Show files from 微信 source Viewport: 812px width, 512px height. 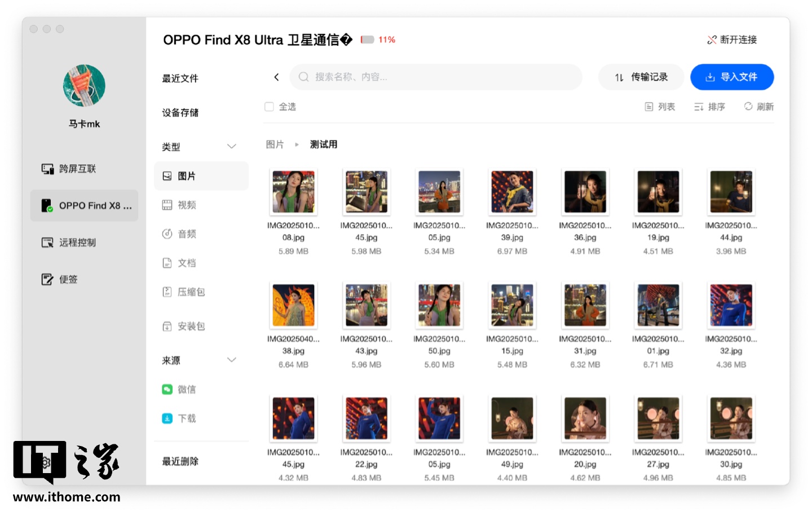click(x=187, y=390)
